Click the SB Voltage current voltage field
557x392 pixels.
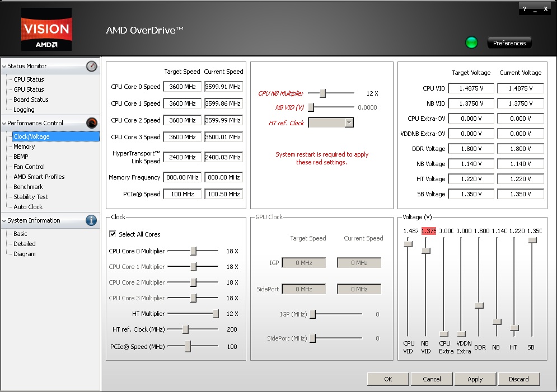pyautogui.click(x=521, y=194)
